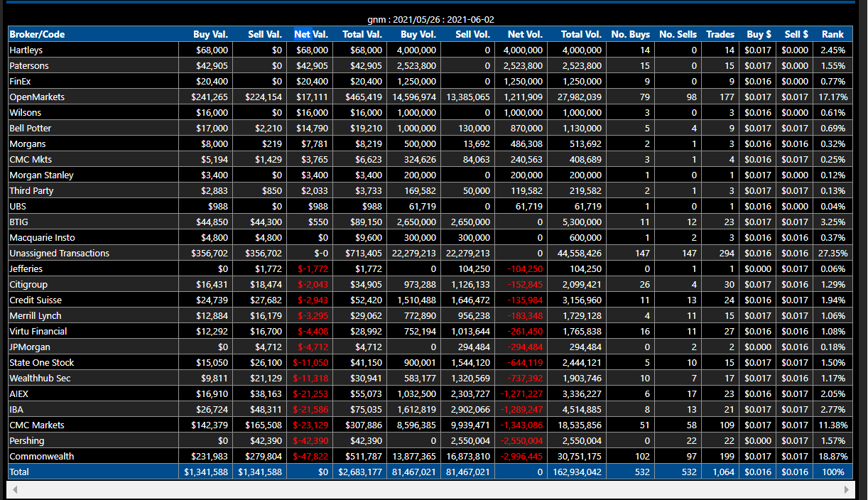Click Total row trades 1,064
The image size is (868, 500).
coord(722,472)
